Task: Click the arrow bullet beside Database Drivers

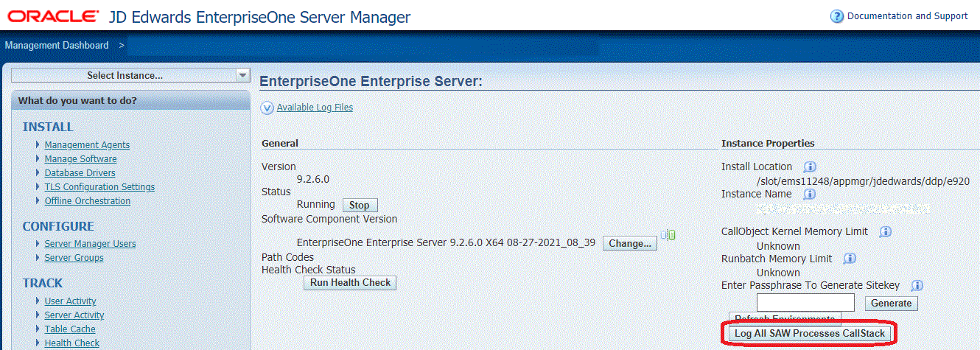Action: 38,172
